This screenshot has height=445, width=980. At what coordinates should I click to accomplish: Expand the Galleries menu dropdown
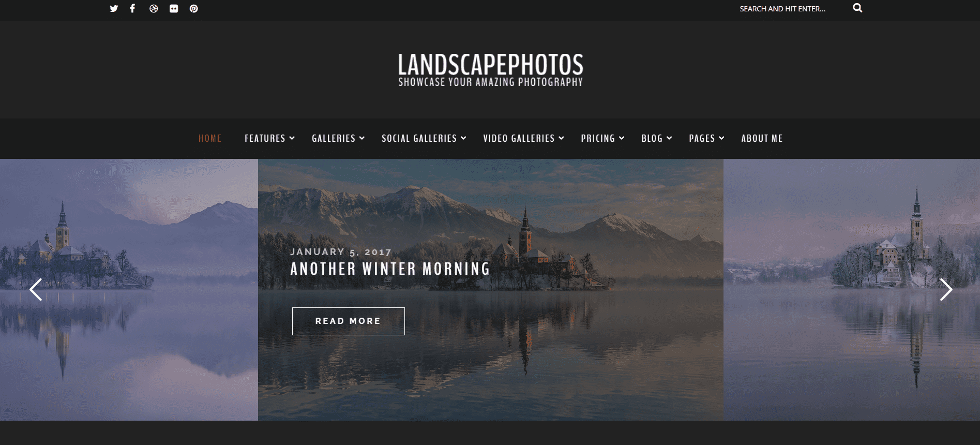(x=338, y=138)
